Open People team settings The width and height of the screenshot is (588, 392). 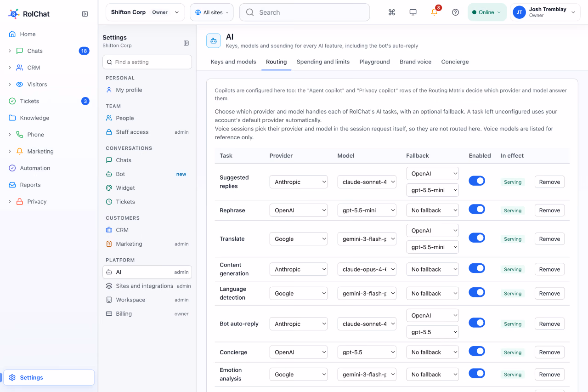point(147,118)
